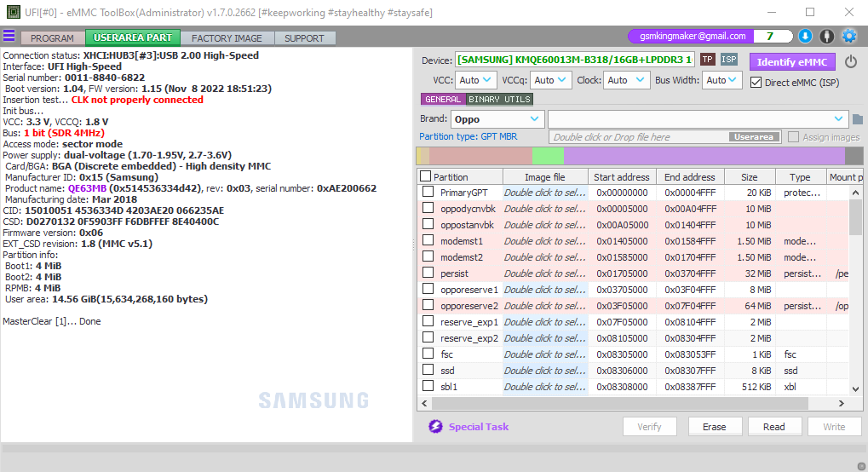Check the fsc partition checkbox

pyautogui.click(x=428, y=354)
